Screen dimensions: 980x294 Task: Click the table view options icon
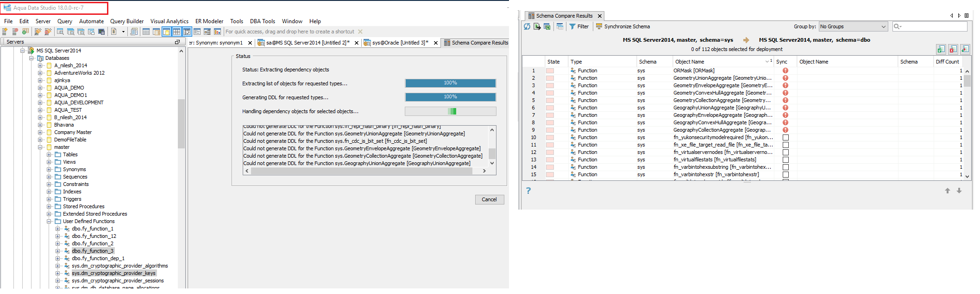[560, 26]
